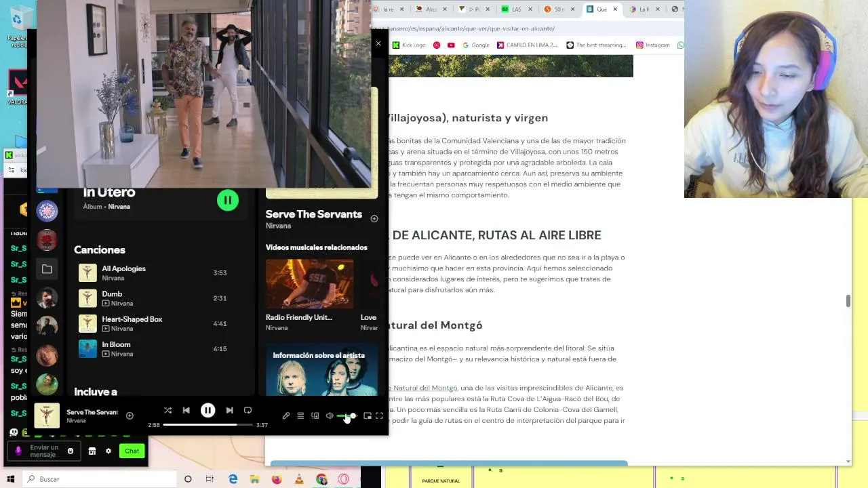The height and width of the screenshot is (488, 868).
Task: Switch to the LAS browser tab
Action: click(517, 9)
